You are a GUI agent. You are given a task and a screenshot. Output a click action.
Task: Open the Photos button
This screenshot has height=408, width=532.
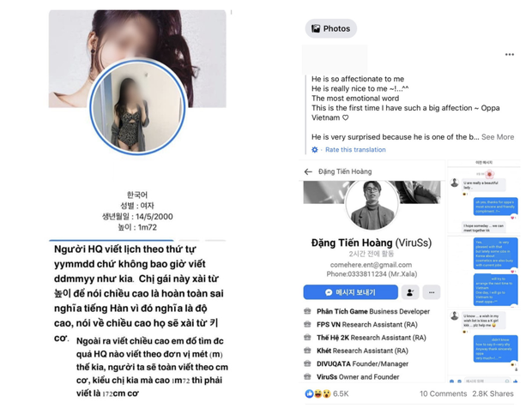coord(331,28)
